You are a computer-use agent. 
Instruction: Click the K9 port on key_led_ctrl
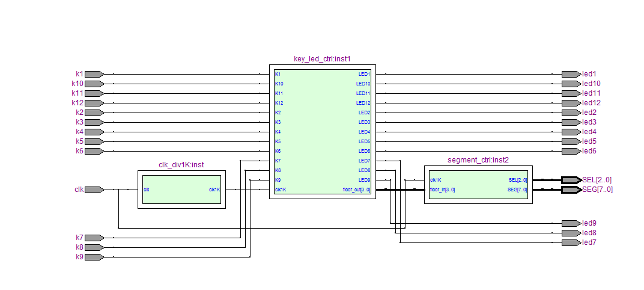278,180
